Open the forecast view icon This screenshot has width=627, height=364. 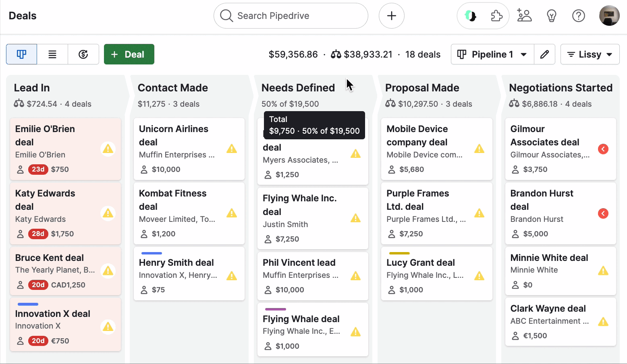click(83, 54)
